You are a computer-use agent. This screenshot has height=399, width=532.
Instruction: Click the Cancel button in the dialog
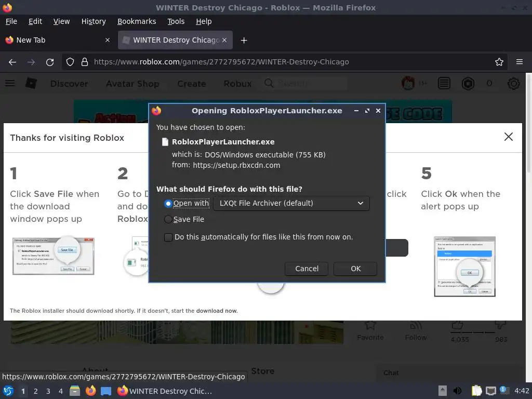(x=307, y=269)
